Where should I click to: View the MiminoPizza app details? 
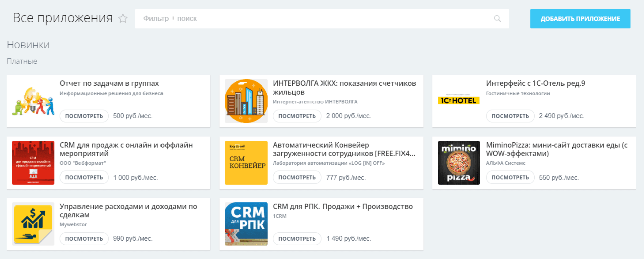click(510, 177)
